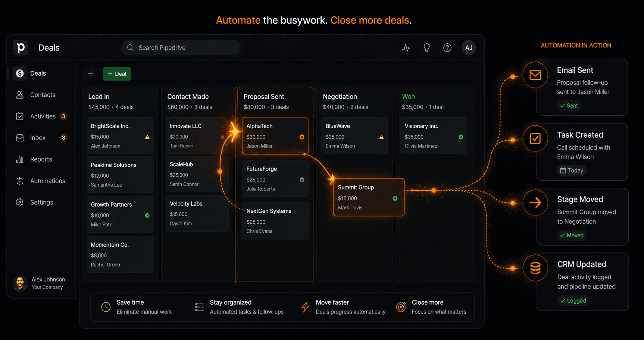The height and width of the screenshot is (340, 644).
Task: Click the Won column header
Action: 409,97
